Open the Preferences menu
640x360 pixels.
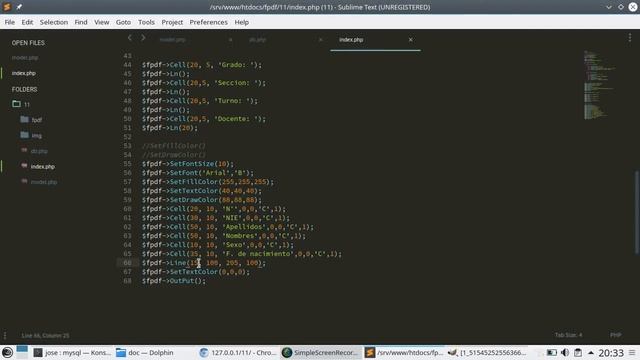click(209, 22)
